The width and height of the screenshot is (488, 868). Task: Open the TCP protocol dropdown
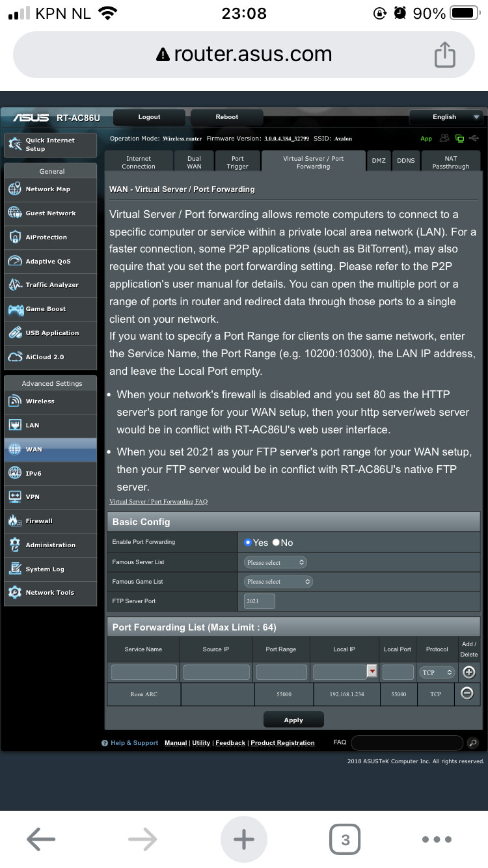click(437, 672)
